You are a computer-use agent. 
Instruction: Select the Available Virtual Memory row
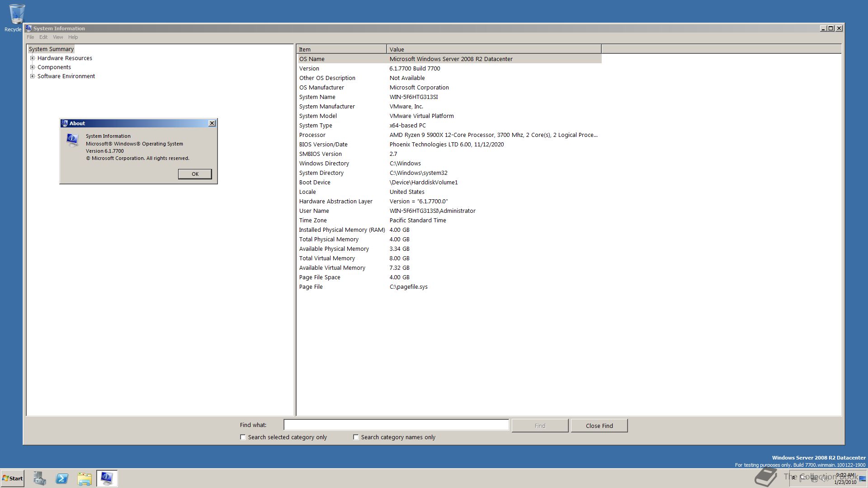449,267
